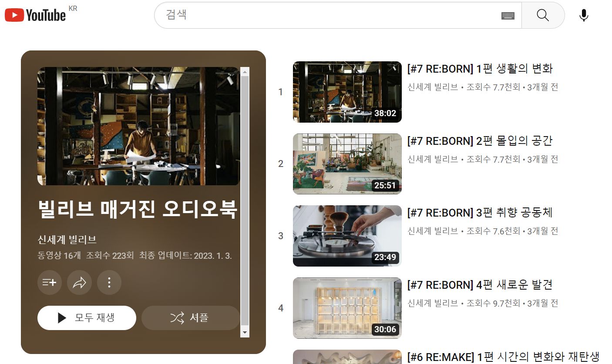Image resolution: width=612 pixels, height=364 pixels.
Task: Open video title '[#7 RE:BORN] 2편 몰입의 공간'
Action: click(x=480, y=141)
